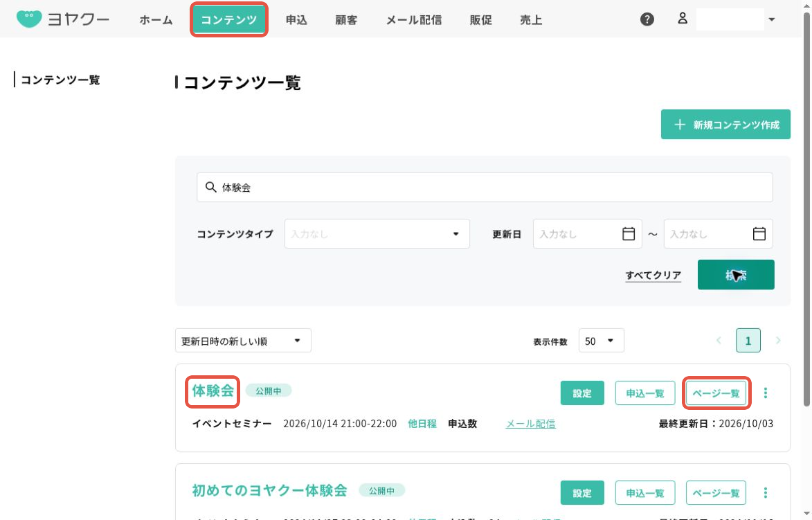Click the keyword search field with 体験会

pyautogui.click(x=485, y=187)
